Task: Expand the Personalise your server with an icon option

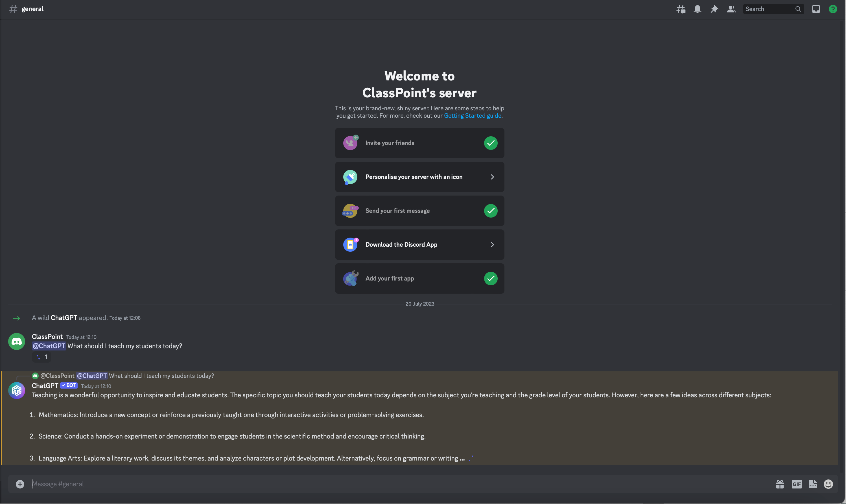Action: pyautogui.click(x=491, y=176)
